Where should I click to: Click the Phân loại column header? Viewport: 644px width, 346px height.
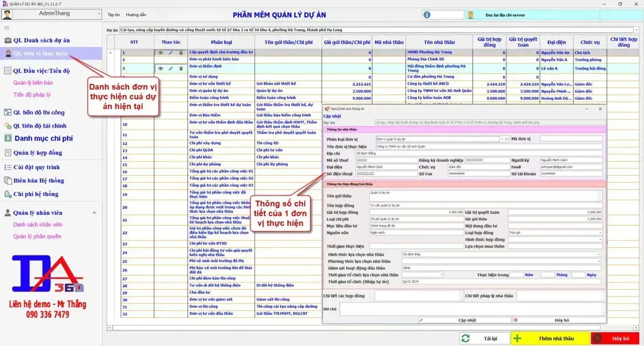(221, 42)
